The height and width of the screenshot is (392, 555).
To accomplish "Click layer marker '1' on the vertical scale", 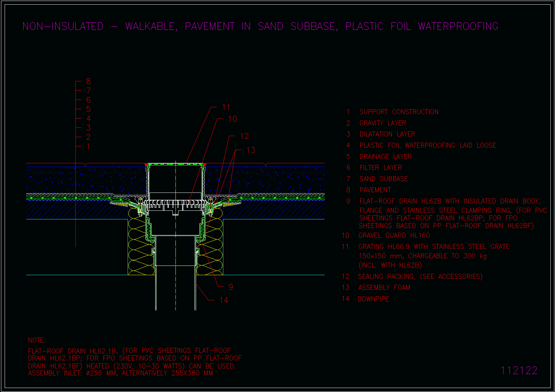I will point(88,146).
